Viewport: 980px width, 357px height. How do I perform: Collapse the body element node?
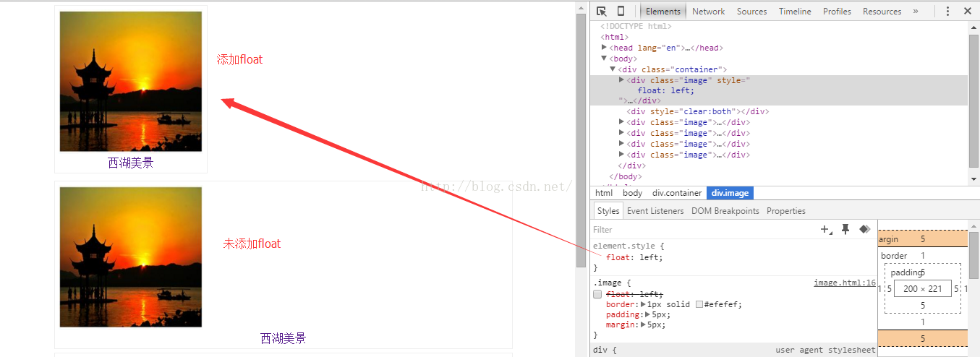(604, 59)
